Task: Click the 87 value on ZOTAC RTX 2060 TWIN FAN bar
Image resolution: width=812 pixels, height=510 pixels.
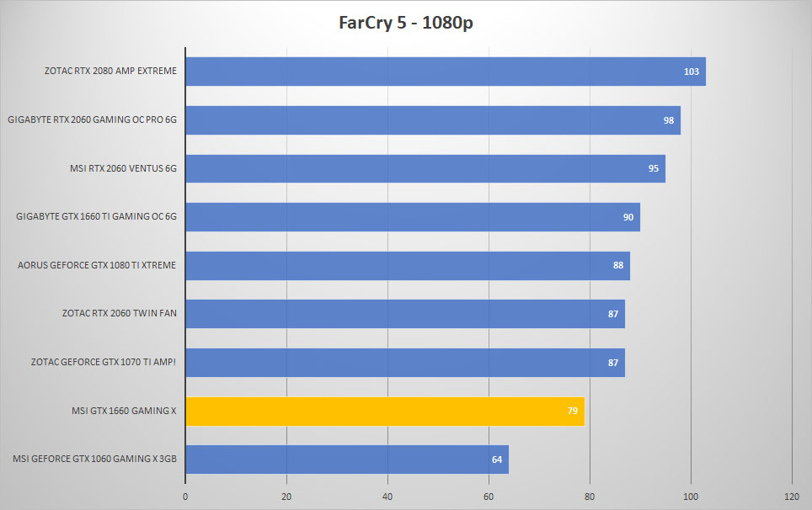Action: (613, 314)
